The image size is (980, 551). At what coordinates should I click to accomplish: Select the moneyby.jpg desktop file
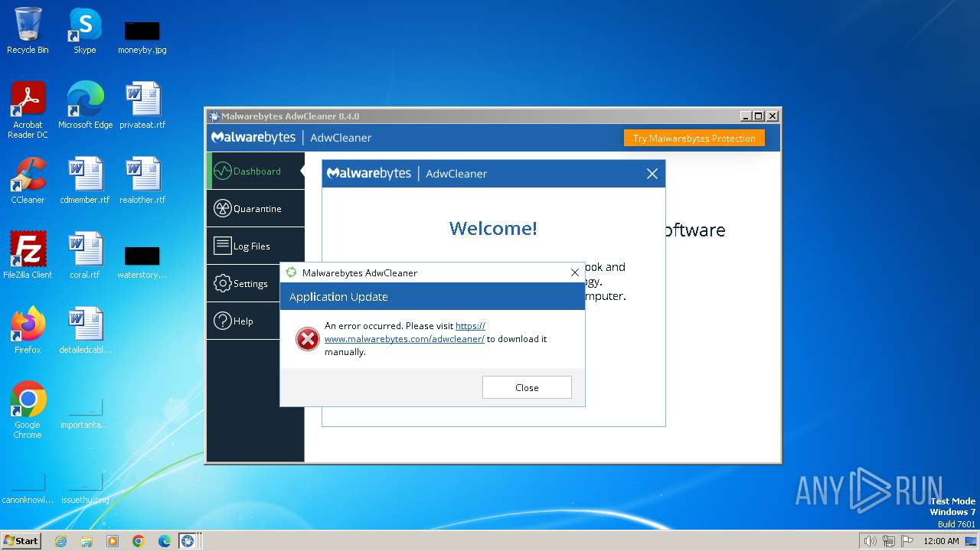coord(142,37)
